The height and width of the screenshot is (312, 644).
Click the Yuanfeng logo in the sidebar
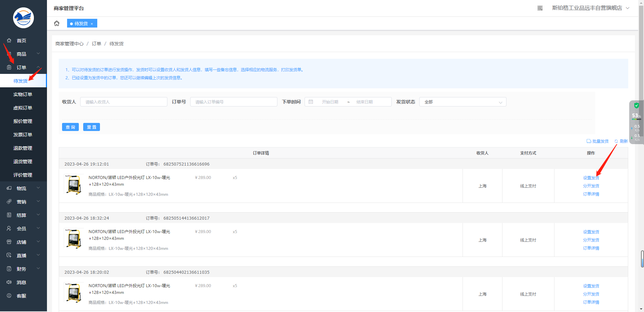[x=23, y=18]
